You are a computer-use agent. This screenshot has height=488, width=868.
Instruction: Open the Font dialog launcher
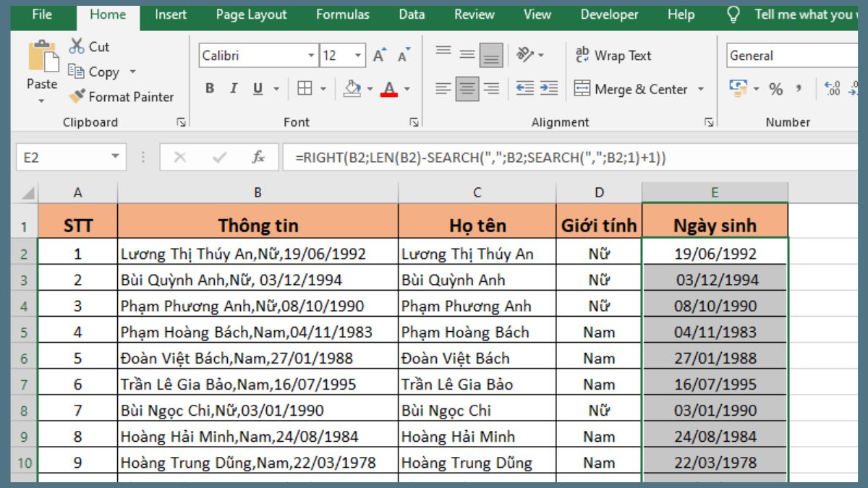click(x=412, y=122)
